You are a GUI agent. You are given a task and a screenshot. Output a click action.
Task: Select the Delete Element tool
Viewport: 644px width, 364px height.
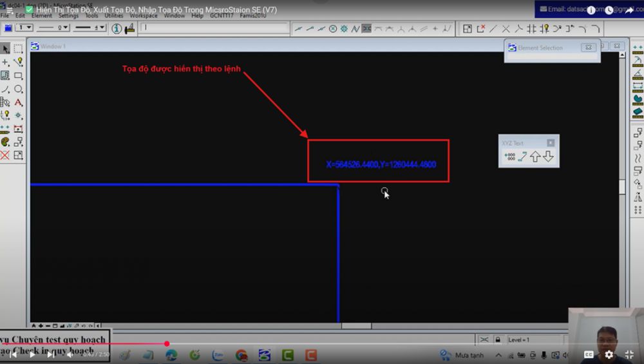tap(5, 155)
